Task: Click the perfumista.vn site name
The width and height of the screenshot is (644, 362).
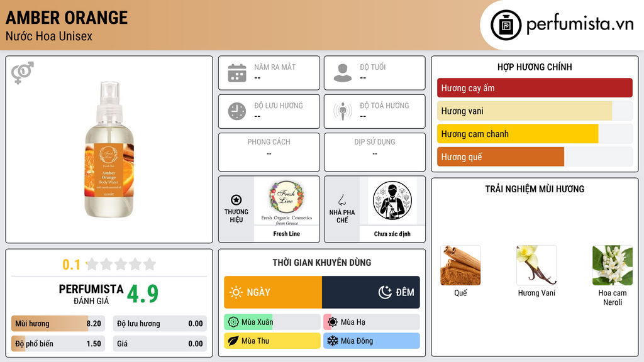Action: pos(580,24)
